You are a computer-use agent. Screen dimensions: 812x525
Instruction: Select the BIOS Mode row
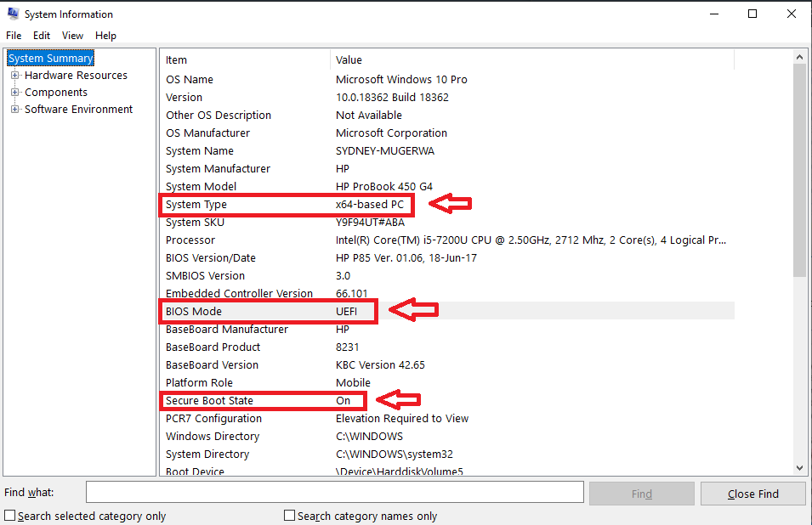pyautogui.click(x=448, y=312)
